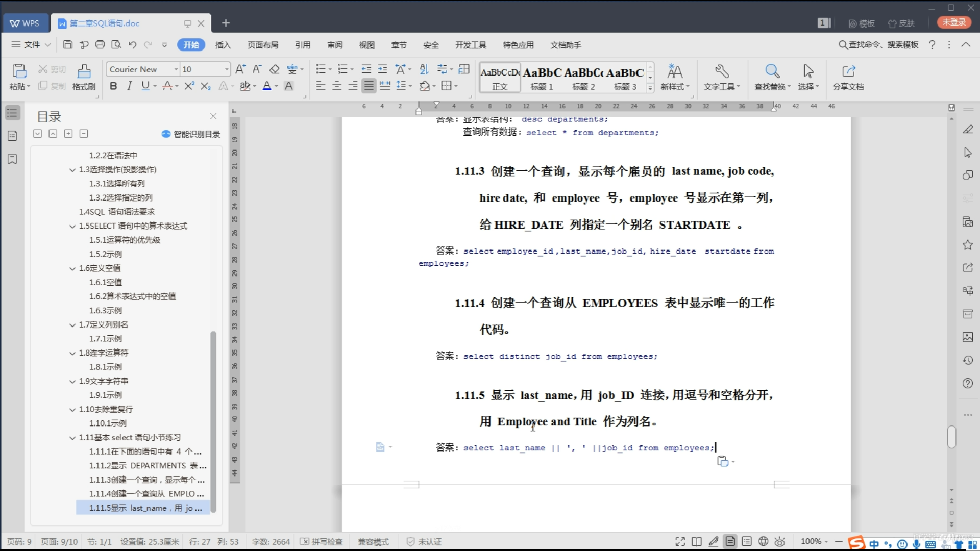Apply the 标题 2 style
This screenshot has height=551, width=980.
(x=583, y=78)
